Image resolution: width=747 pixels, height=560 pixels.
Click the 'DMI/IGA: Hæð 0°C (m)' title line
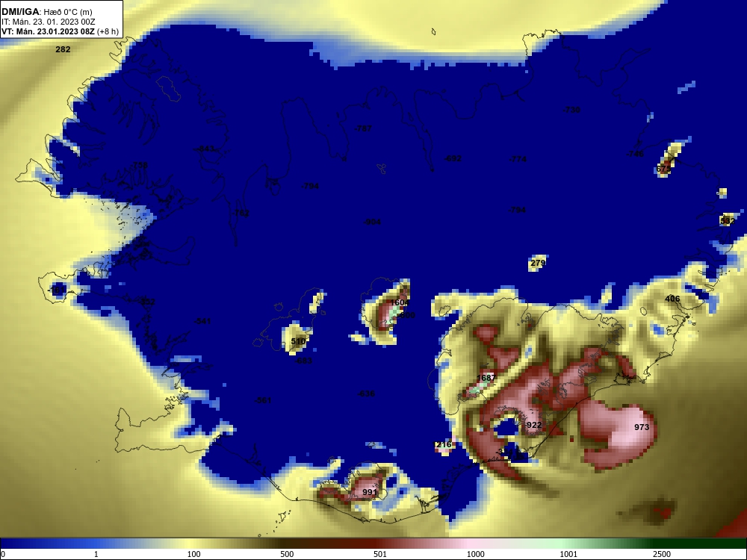[47, 11]
